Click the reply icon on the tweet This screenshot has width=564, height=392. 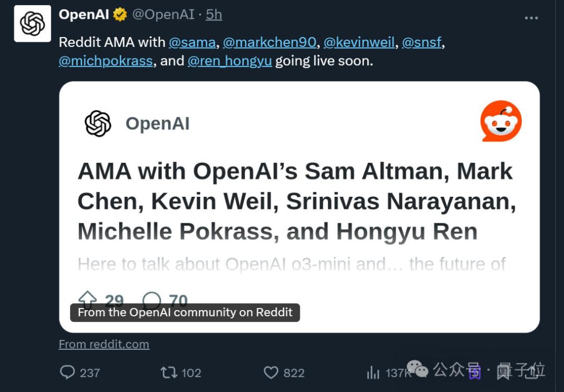68,373
